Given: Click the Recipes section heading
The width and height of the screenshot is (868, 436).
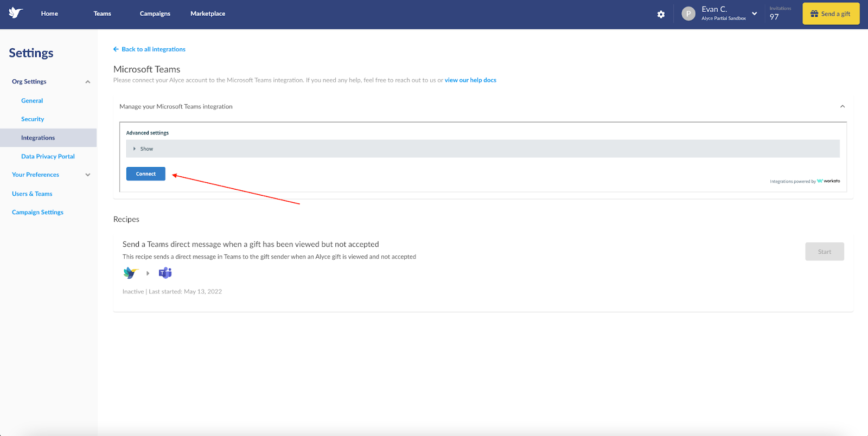Looking at the screenshot, I should click(126, 219).
